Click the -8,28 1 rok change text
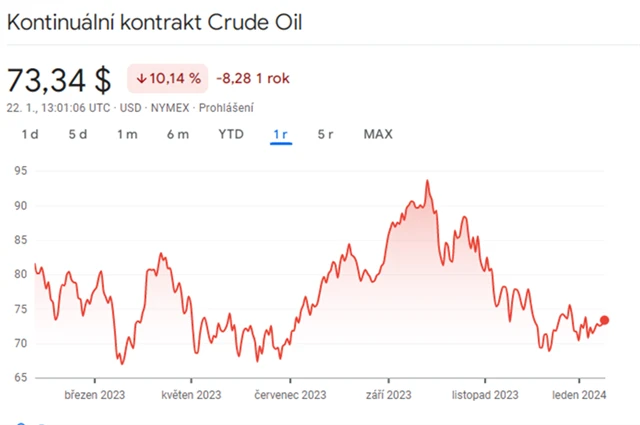 255,78
